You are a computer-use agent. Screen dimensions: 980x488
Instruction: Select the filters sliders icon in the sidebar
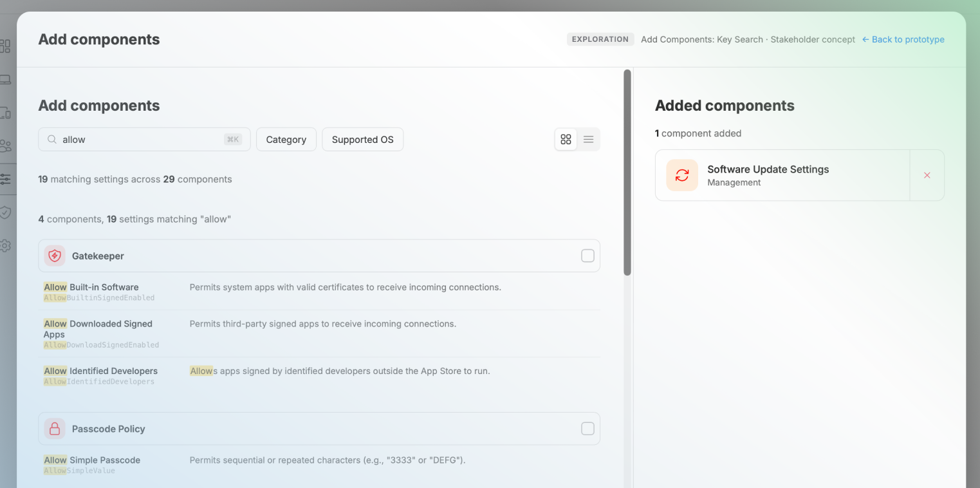coord(6,179)
